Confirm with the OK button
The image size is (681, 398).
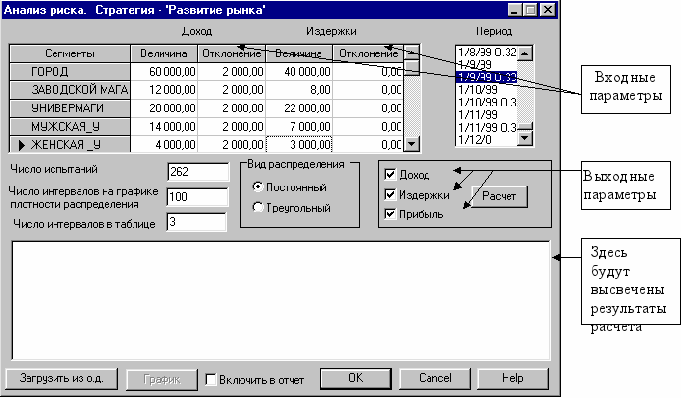[356, 378]
